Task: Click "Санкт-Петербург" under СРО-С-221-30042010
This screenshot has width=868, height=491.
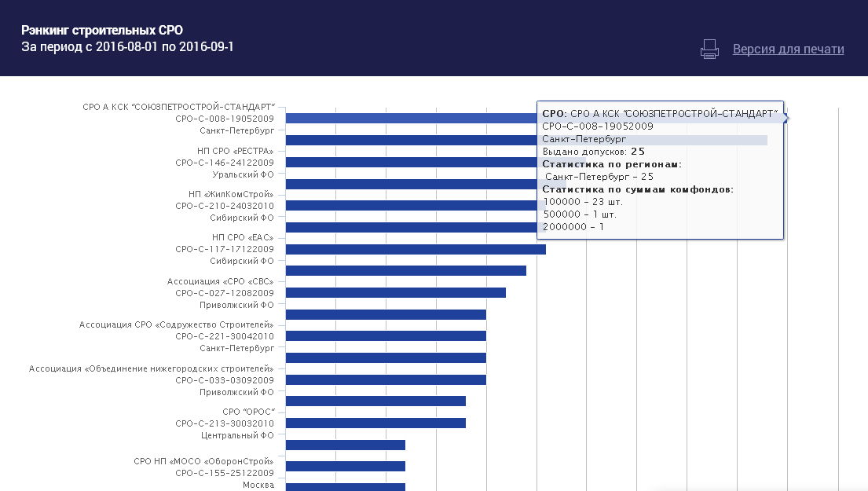Action: point(237,348)
